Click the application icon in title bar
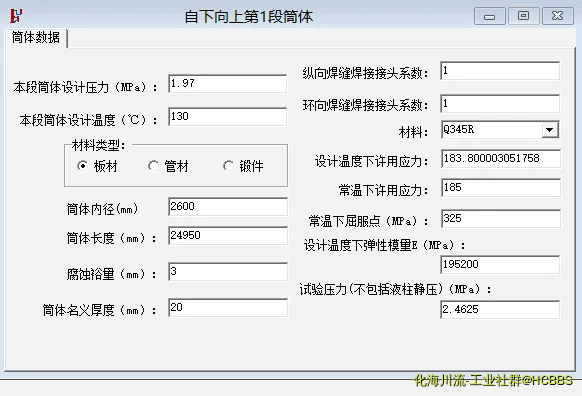This screenshot has width=582, height=396. 16,16
